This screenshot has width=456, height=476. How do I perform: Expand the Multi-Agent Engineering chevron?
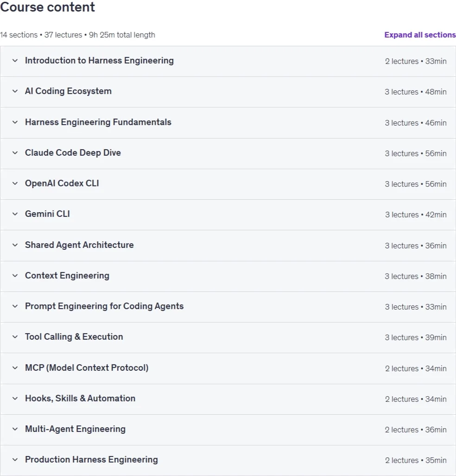(x=15, y=429)
